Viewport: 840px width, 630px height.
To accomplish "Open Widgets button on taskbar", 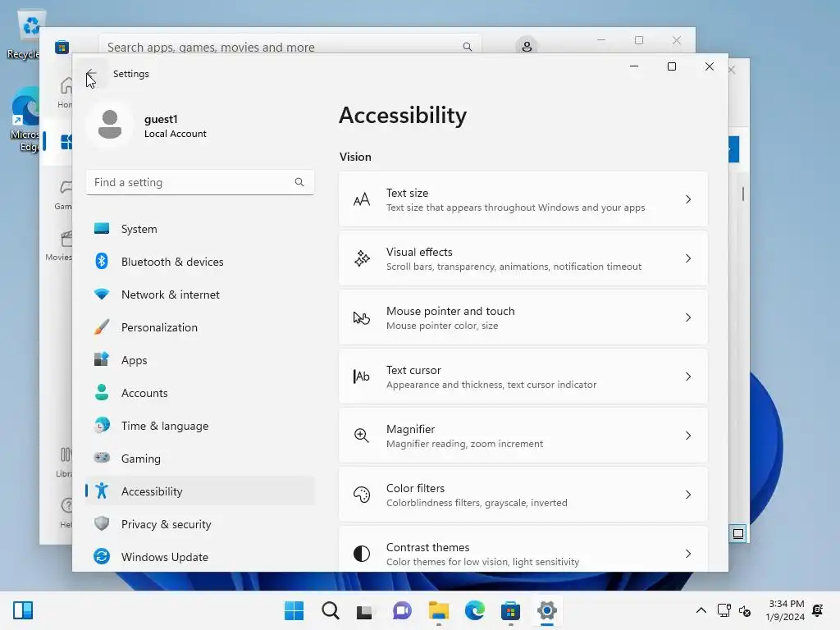I will 23,610.
